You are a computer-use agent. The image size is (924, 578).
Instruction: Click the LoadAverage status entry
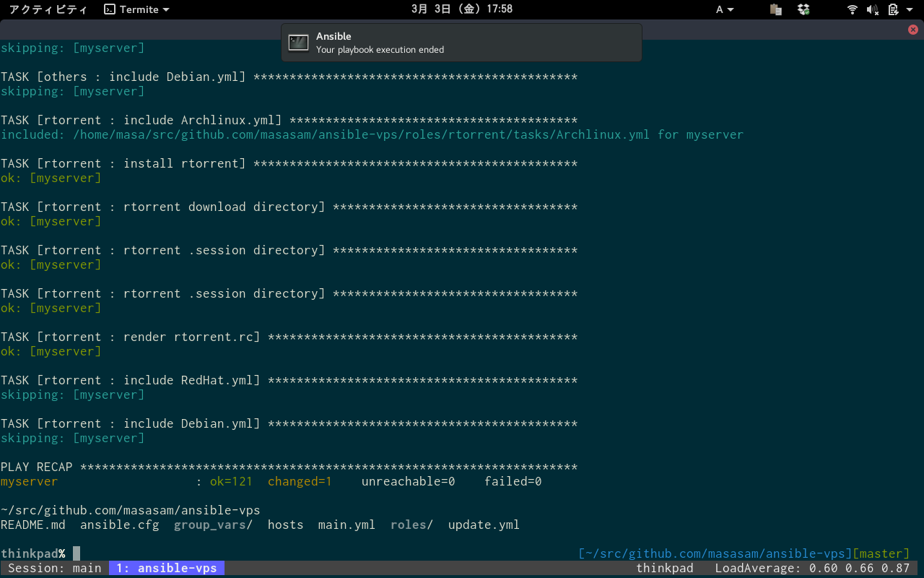812,568
